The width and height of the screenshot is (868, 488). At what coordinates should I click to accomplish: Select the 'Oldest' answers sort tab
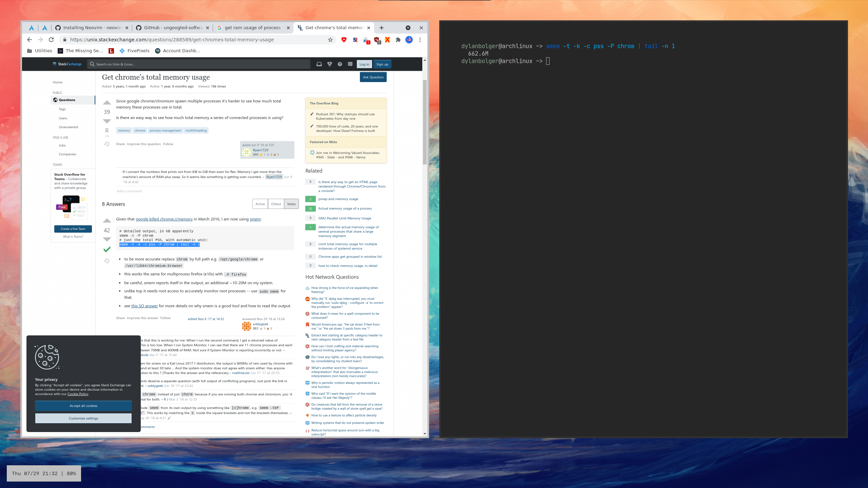point(276,204)
